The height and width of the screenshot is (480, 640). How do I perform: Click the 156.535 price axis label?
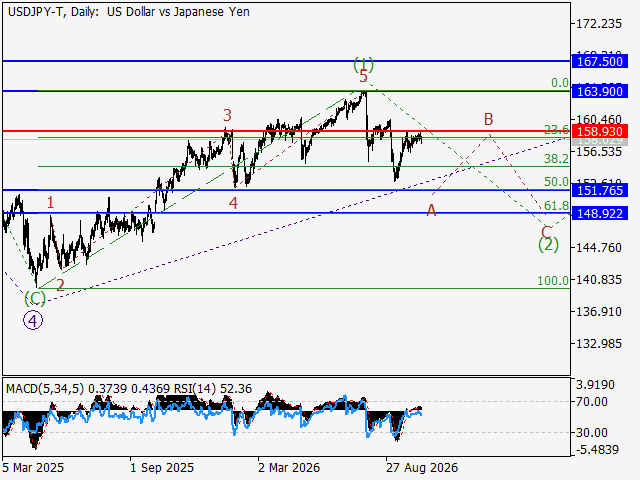pos(599,152)
